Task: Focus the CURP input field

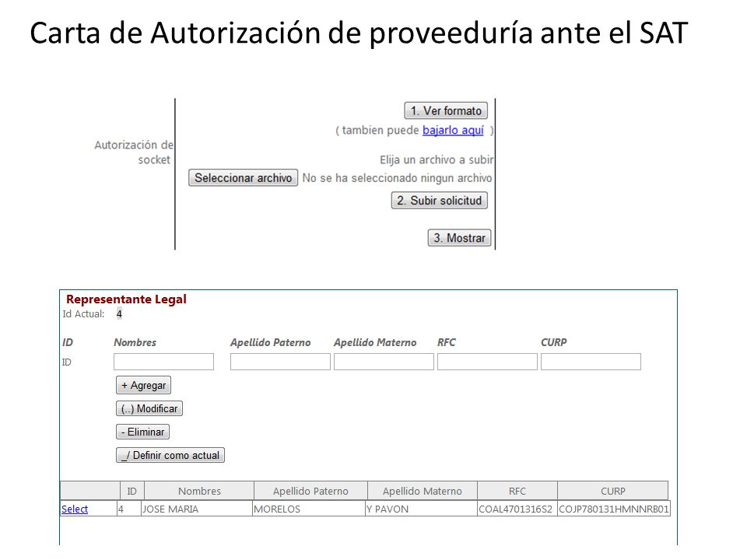Action: (x=591, y=362)
